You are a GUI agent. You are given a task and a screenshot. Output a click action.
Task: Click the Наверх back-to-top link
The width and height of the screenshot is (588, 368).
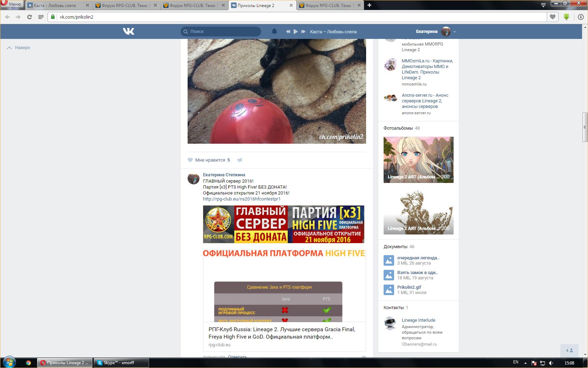[x=19, y=48]
